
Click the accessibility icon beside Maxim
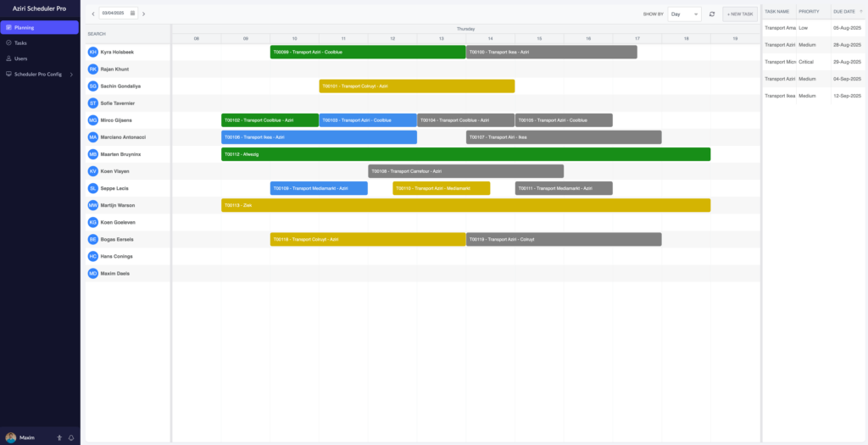pos(59,437)
